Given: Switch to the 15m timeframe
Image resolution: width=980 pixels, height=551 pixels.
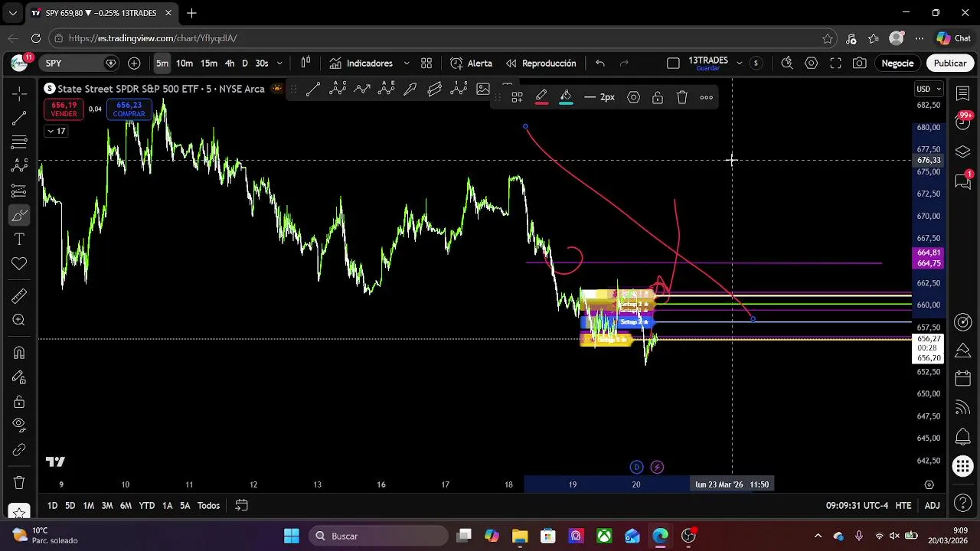Looking at the screenshot, I should (x=209, y=64).
